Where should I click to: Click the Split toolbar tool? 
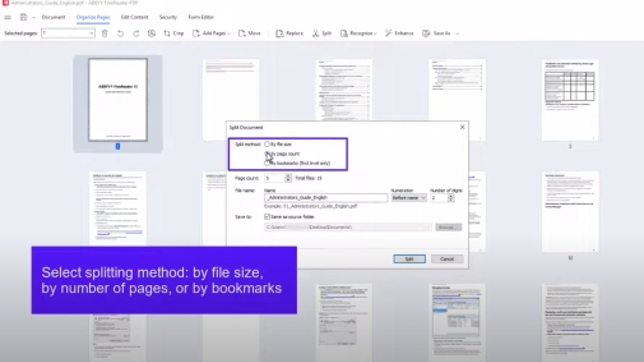(x=322, y=33)
